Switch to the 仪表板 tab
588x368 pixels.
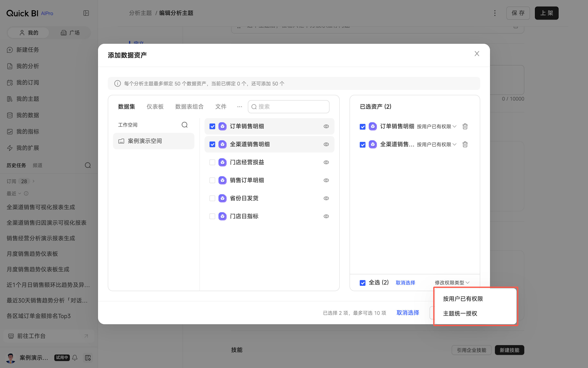[x=155, y=107]
